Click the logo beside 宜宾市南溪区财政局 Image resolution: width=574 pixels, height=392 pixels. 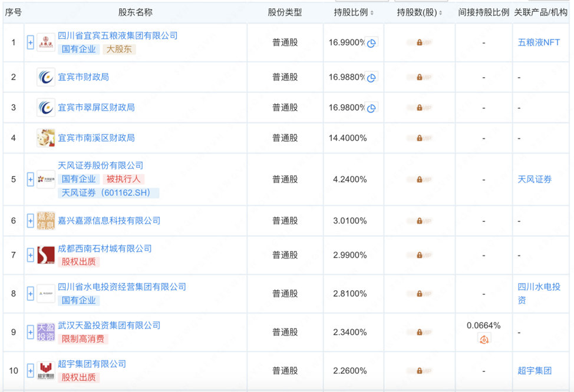point(46,138)
